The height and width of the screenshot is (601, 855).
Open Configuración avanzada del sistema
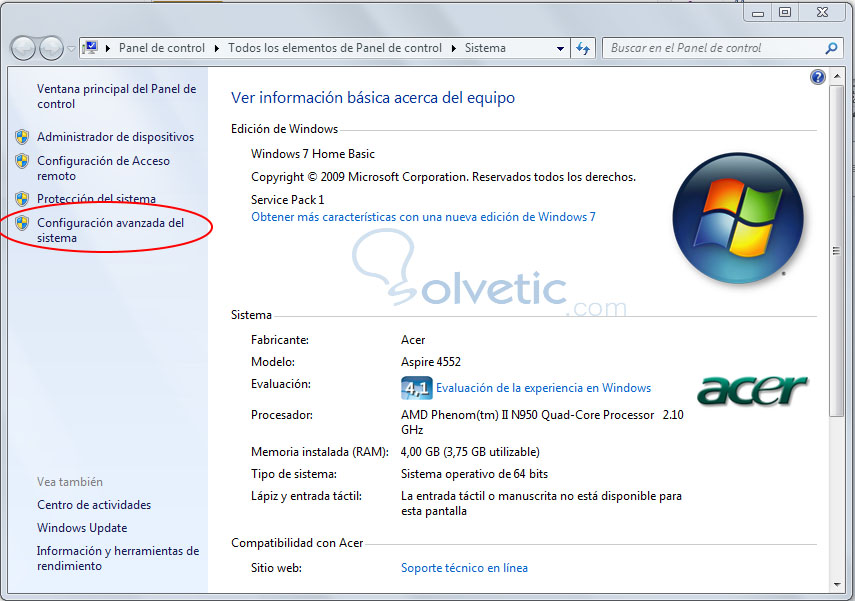pos(110,230)
